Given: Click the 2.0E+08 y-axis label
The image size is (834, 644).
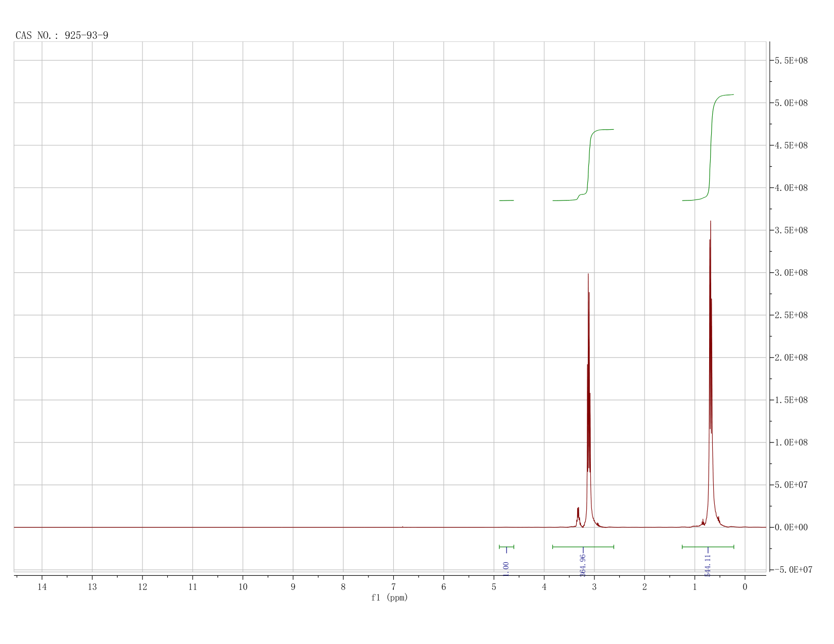Looking at the screenshot, I should pyautogui.click(x=791, y=358).
